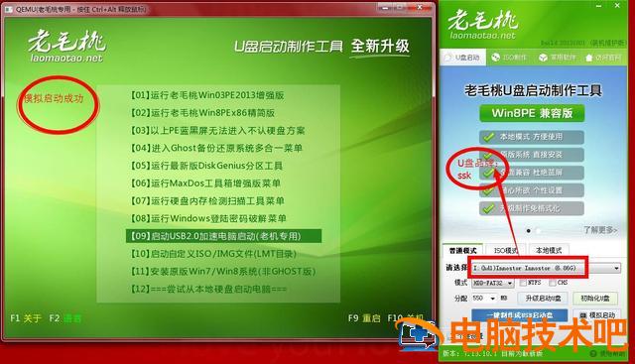Select 【12】===尝试从本地硬盘启动电脑===

pos(208,289)
